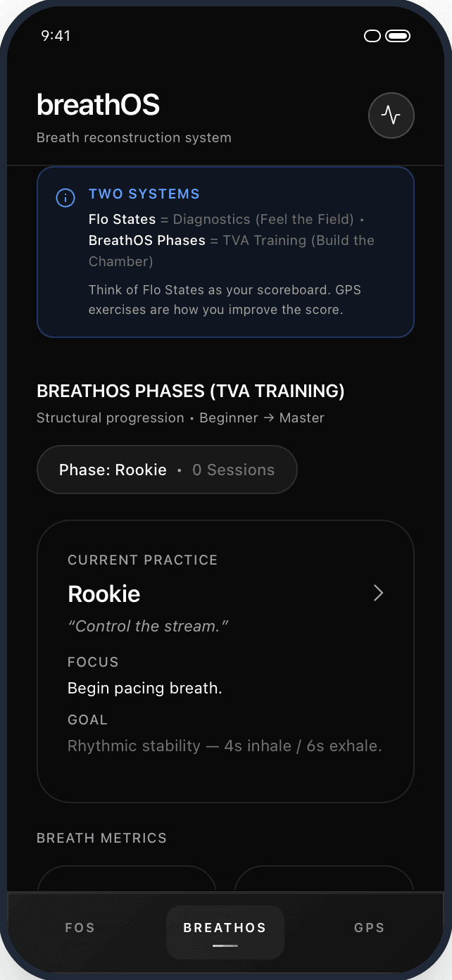Open the GPS tab
This screenshot has width=452, height=980.
tap(369, 928)
